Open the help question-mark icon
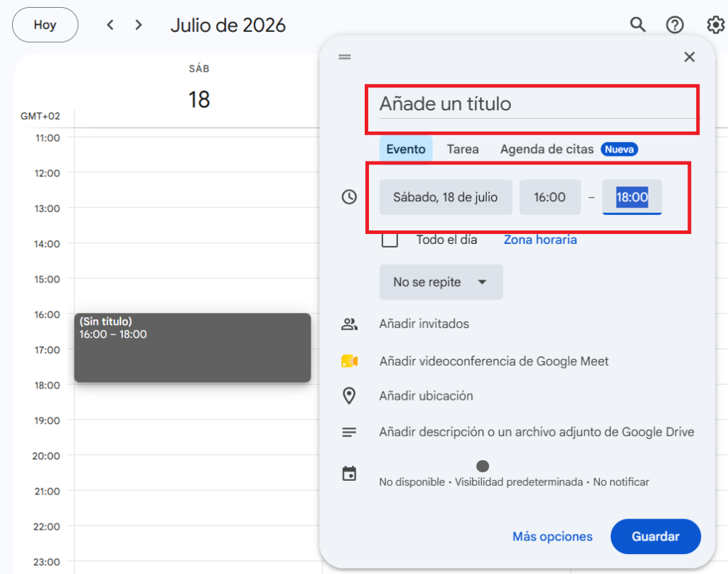The height and width of the screenshot is (574, 728). point(675,25)
